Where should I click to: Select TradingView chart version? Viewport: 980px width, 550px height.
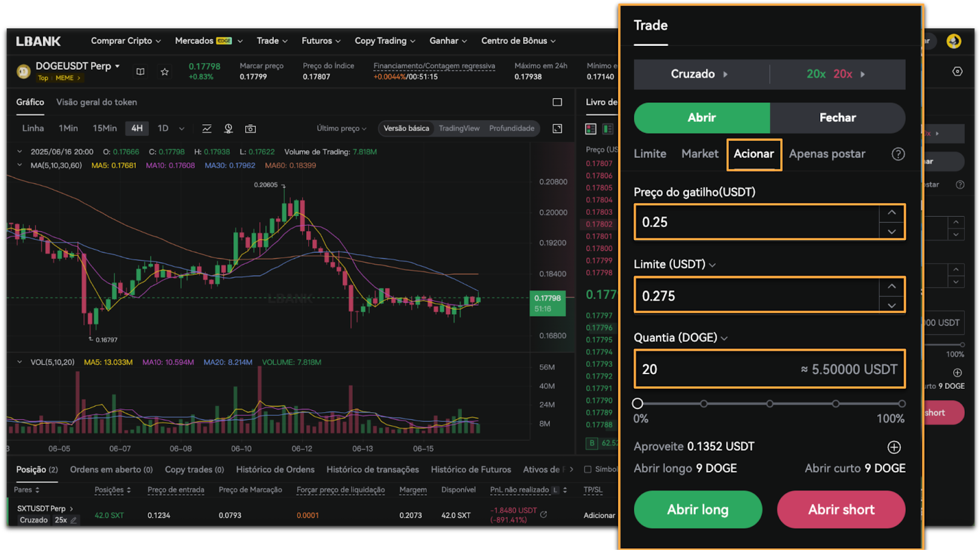click(x=459, y=129)
